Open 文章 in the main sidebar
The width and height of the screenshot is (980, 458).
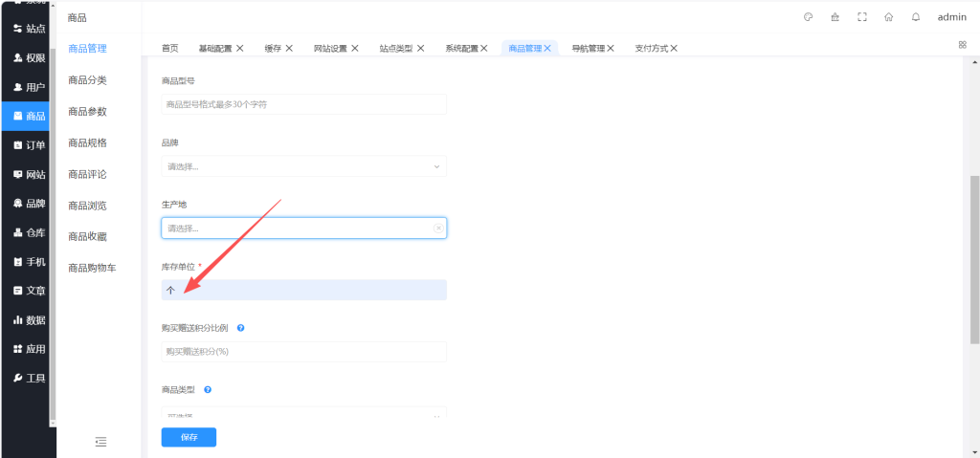[29, 292]
